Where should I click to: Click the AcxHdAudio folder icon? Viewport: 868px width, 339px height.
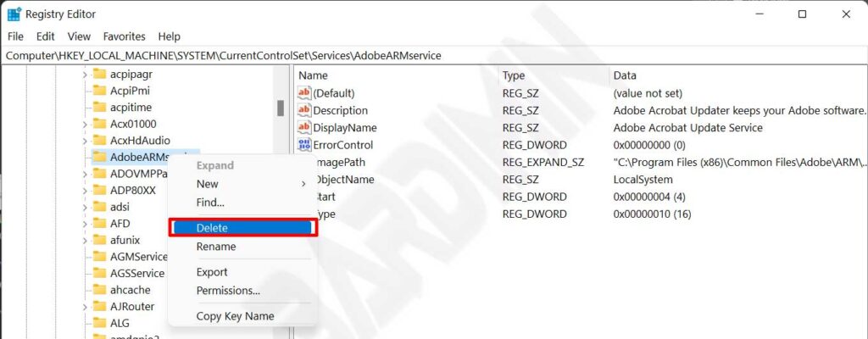pos(99,140)
